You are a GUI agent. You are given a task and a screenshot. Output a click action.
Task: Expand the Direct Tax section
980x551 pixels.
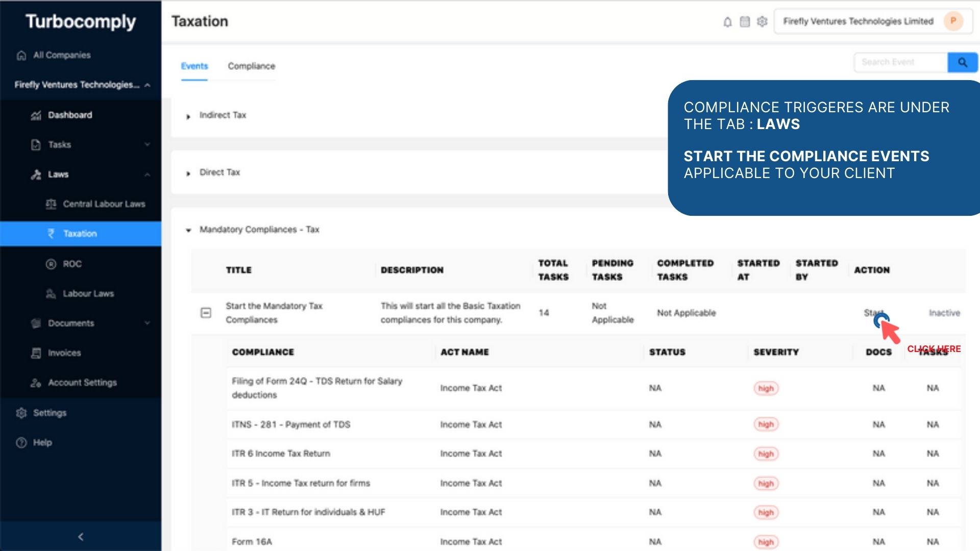[x=188, y=173]
